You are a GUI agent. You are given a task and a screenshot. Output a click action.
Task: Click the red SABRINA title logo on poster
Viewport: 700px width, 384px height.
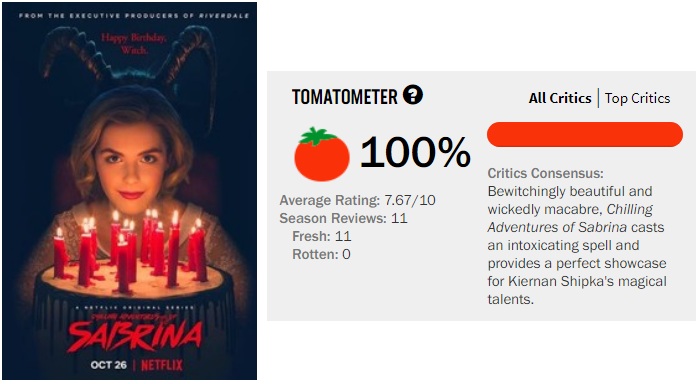point(135,336)
